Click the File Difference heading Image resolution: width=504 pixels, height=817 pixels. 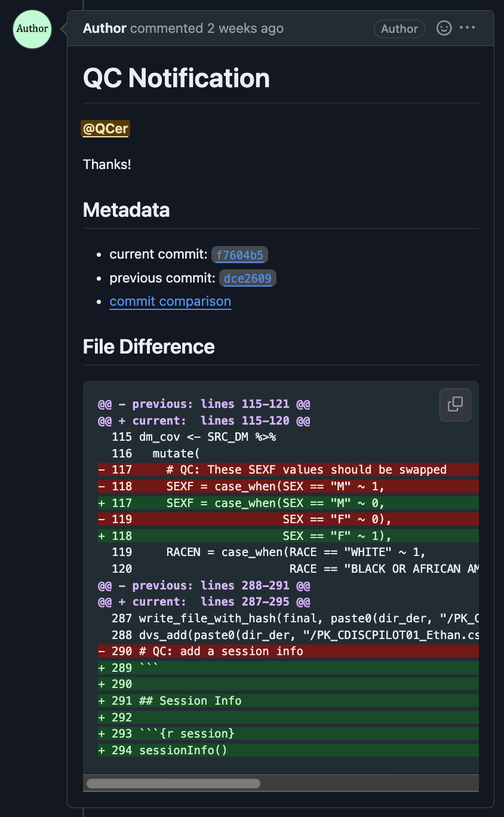(149, 347)
